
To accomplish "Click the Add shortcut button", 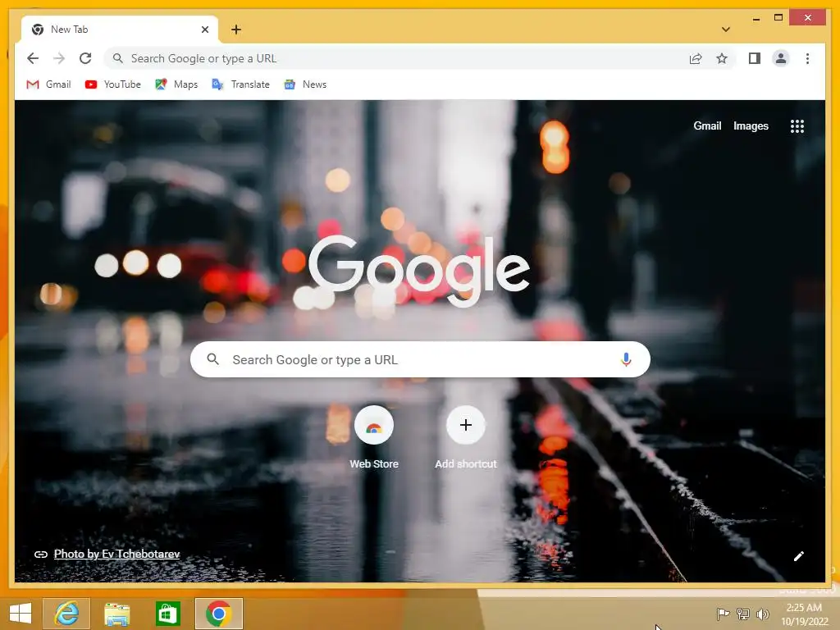I will [x=466, y=438].
